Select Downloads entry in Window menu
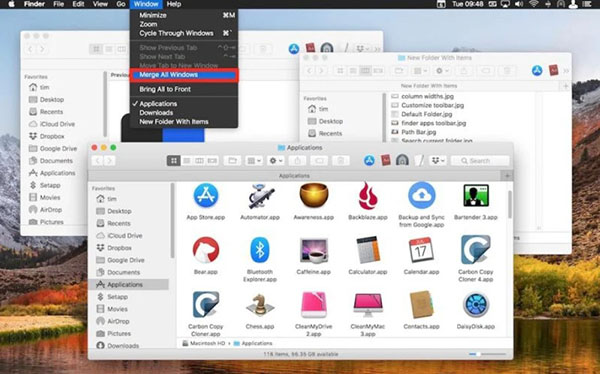This screenshot has height=374, width=600. click(184, 113)
